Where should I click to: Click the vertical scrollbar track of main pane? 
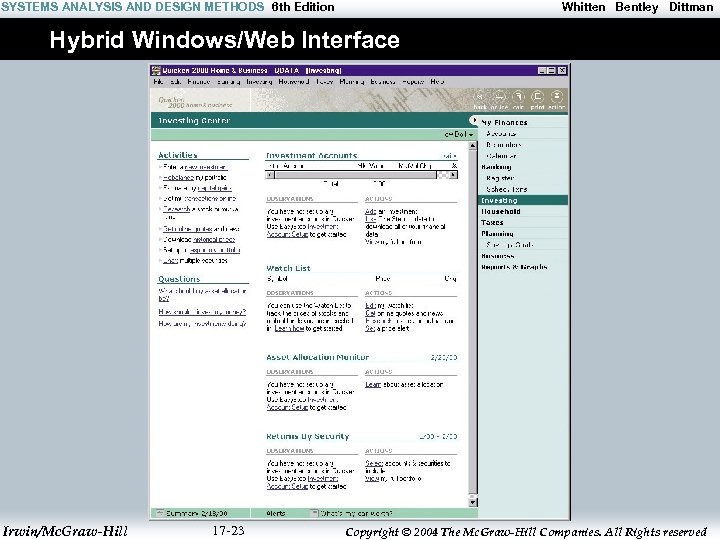coord(473,324)
